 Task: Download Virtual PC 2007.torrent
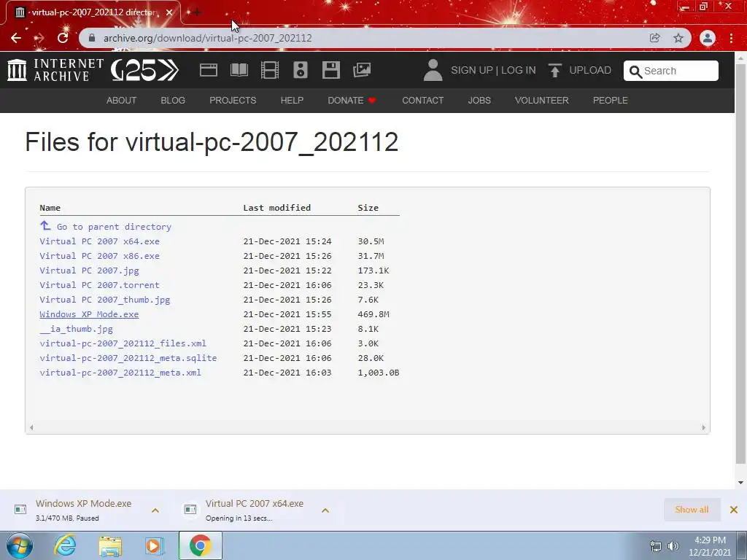[x=99, y=285]
